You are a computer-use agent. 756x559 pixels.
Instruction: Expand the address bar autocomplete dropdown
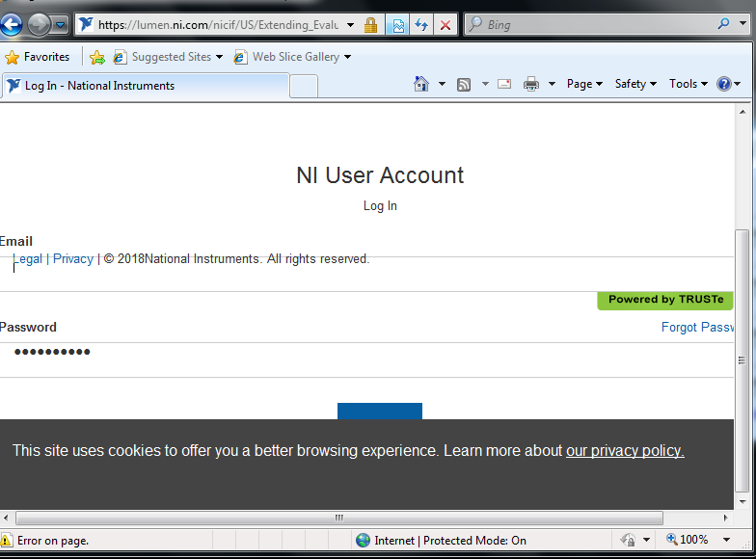pyautogui.click(x=351, y=25)
